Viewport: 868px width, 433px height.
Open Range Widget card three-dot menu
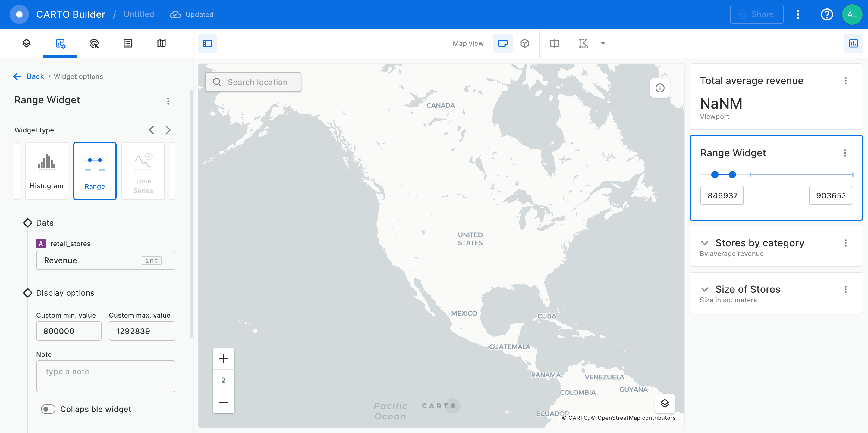coord(845,153)
